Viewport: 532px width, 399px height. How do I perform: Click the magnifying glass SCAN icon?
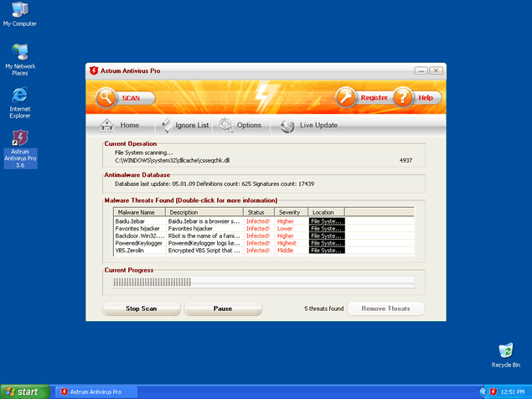click(106, 97)
